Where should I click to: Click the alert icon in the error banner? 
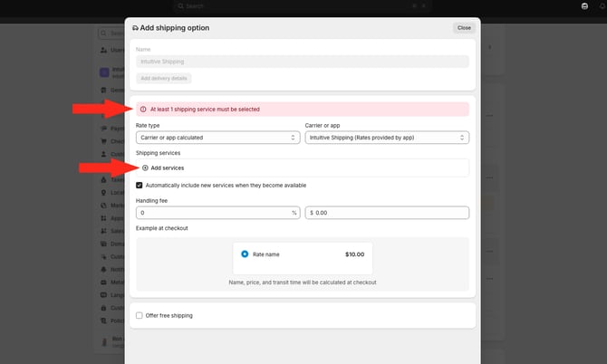pyautogui.click(x=143, y=110)
